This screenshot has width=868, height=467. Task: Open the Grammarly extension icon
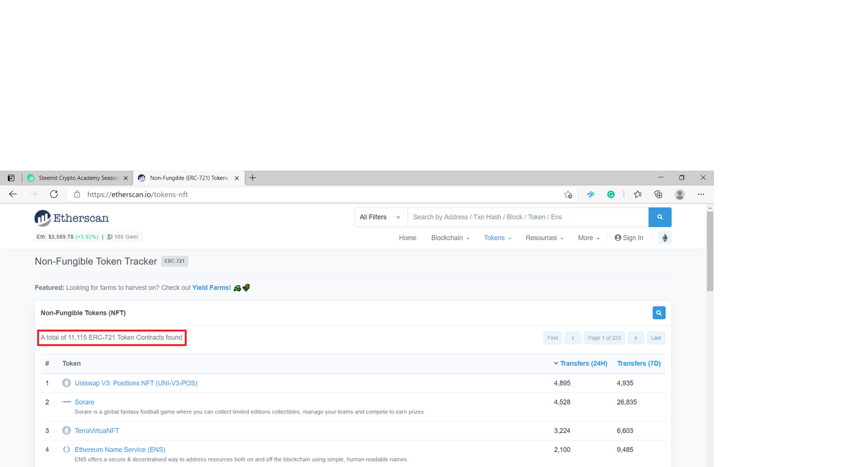(x=611, y=195)
